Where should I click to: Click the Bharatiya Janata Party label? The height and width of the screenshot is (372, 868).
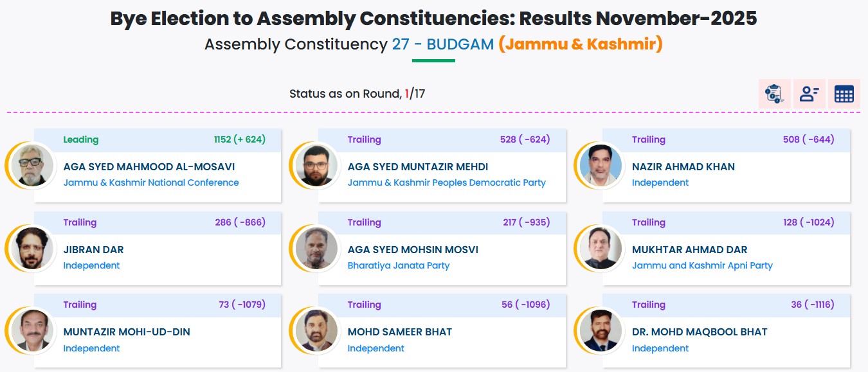[x=399, y=265]
